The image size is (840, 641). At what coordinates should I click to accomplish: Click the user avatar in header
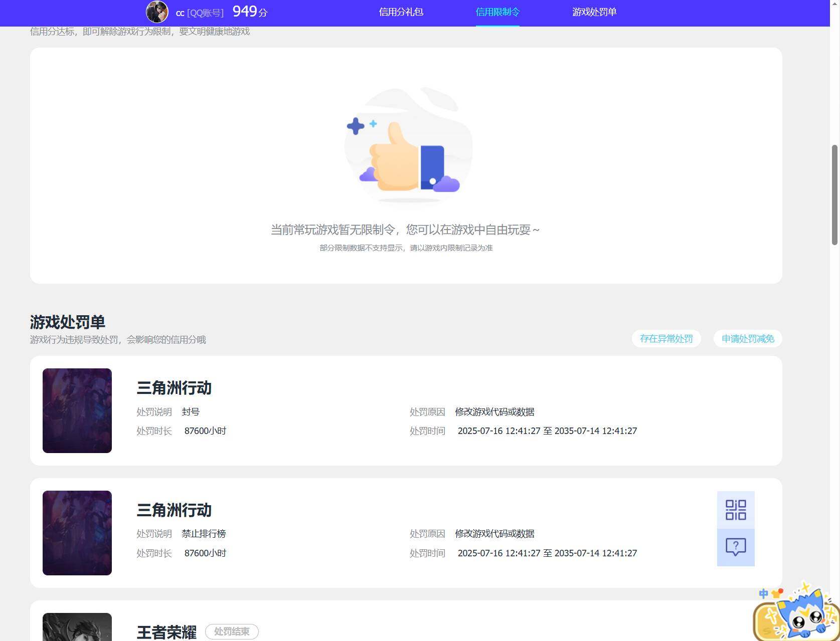[157, 12]
